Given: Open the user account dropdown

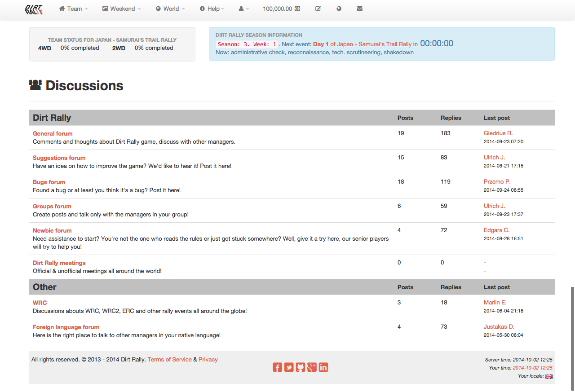Looking at the screenshot, I should [x=244, y=9].
